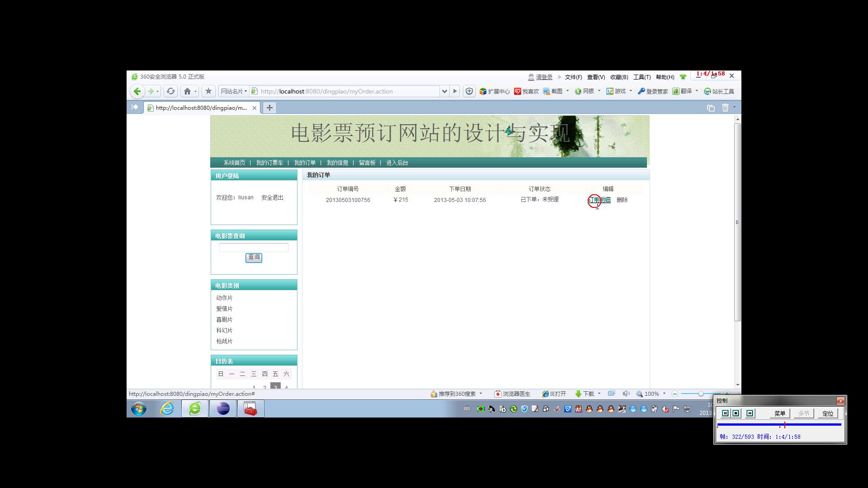
Task: Expand the 截图 dropdown arrow
Action: pyautogui.click(x=568, y=91)
